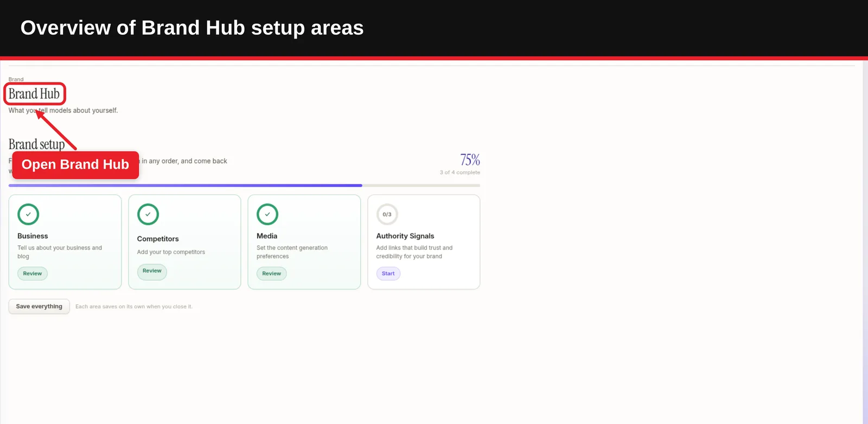Click the Brand setup progress bar

click(244, 186)
